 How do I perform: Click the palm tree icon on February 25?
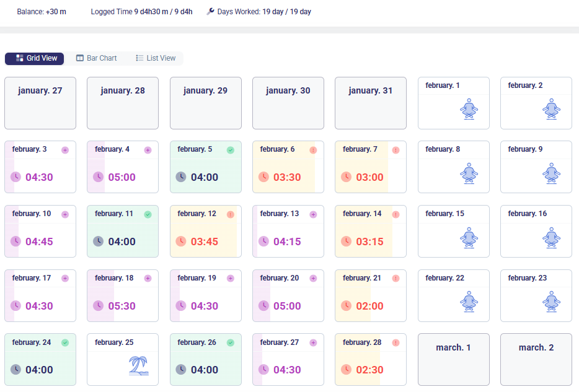tap(138, 365)
